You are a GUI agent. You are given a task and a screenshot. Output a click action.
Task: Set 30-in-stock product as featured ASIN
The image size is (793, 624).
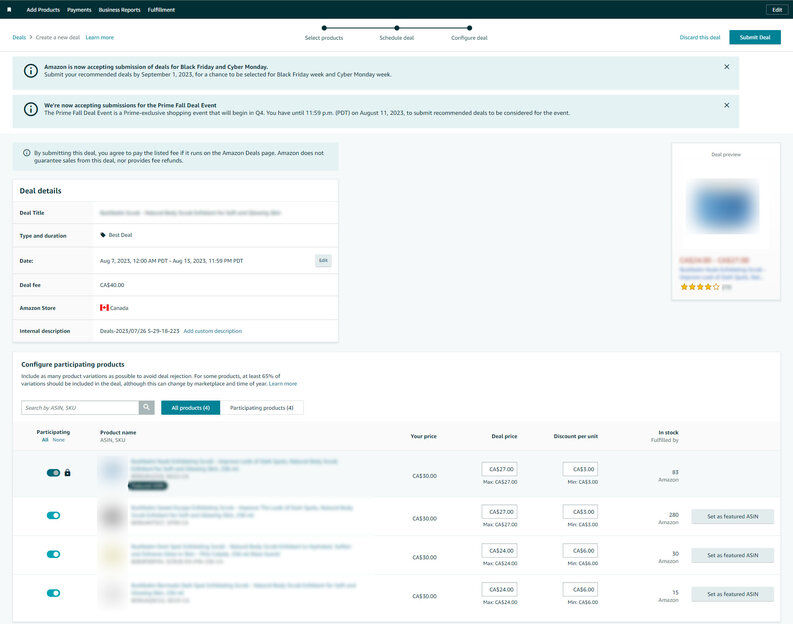pyautogui.click(x=732, y=556)
